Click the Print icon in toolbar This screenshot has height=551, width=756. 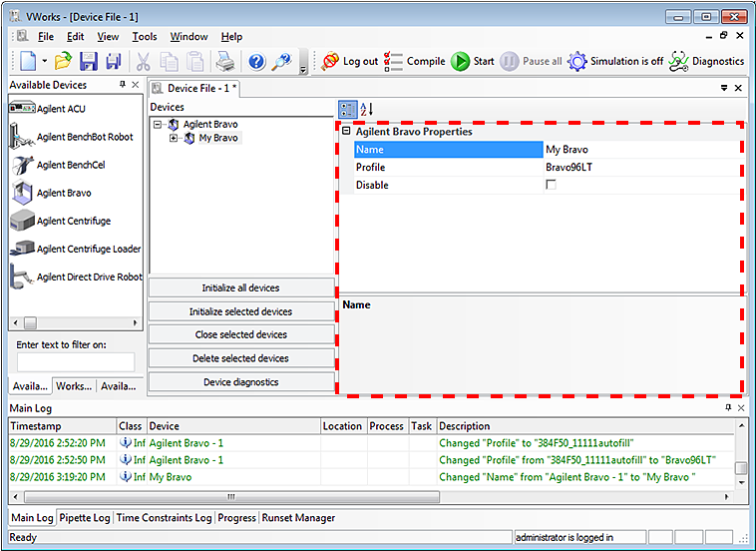tap(226, 62)
